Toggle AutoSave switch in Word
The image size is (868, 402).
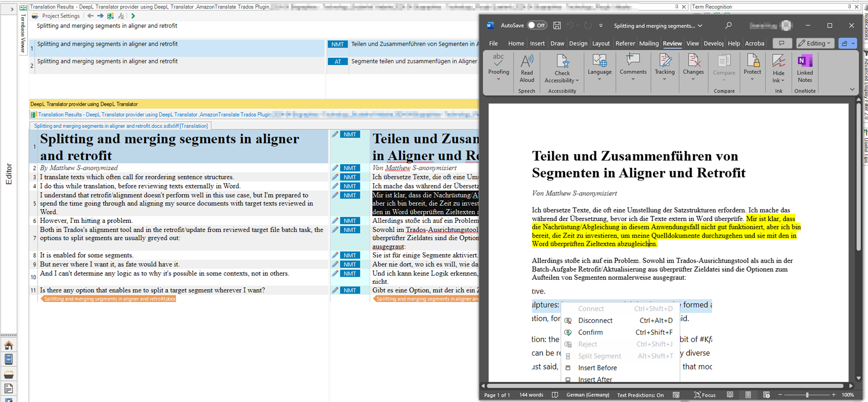[x=537, y=26]
